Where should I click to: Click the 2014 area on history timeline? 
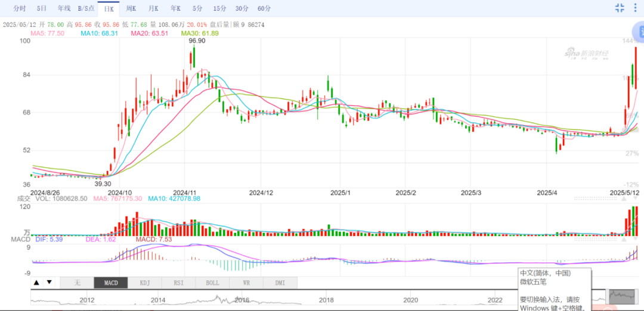[158, 299]
